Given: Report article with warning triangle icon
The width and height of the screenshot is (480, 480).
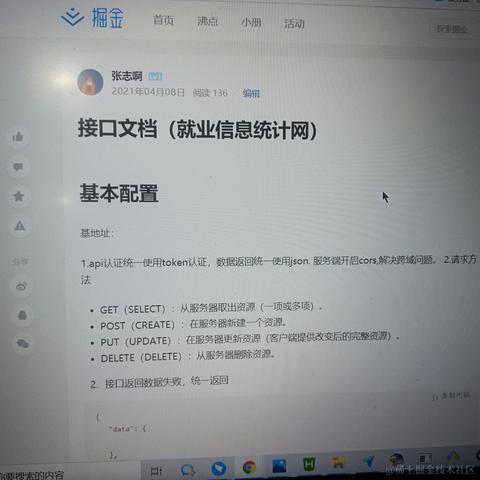Looking at the screenshot, I should [20, 226].
